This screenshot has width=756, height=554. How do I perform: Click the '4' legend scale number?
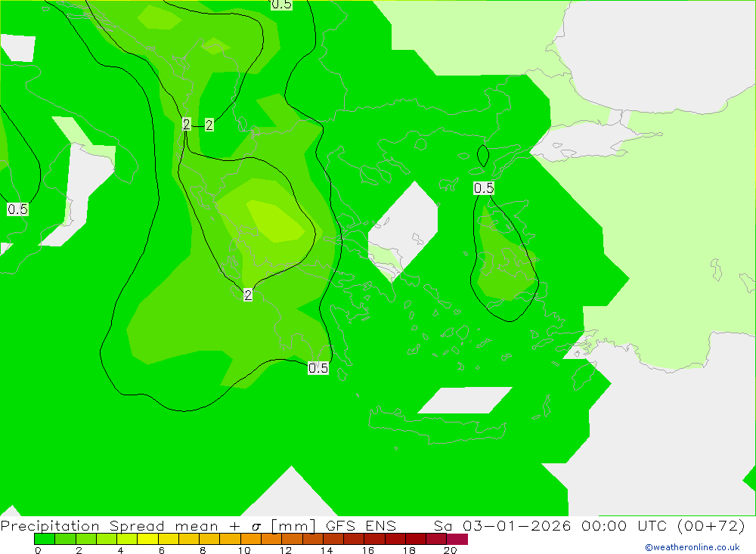tap(120, 550)
